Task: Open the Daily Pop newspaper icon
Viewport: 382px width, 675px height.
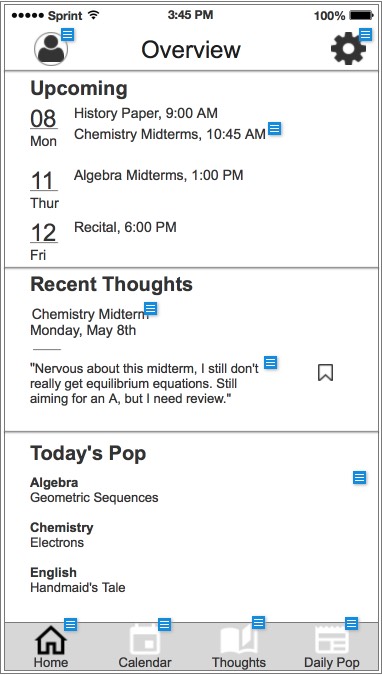Action: click(332, 641)
